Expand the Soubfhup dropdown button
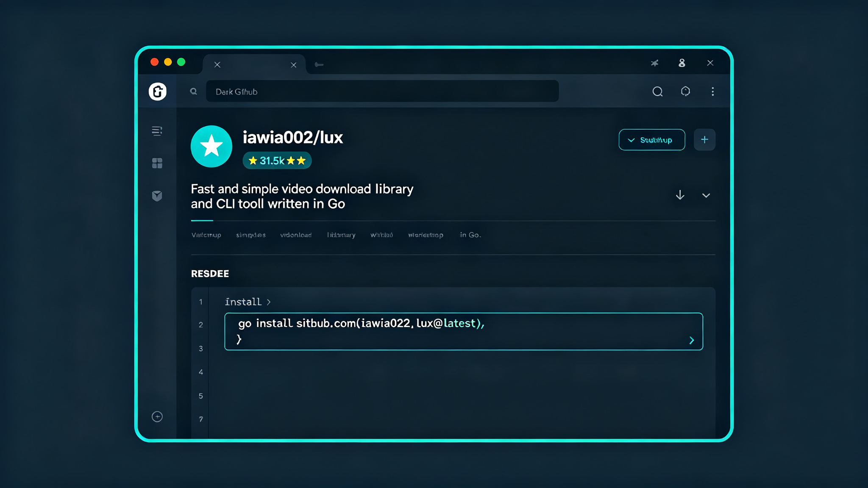868x488 pixels. [x=651, y=140]
